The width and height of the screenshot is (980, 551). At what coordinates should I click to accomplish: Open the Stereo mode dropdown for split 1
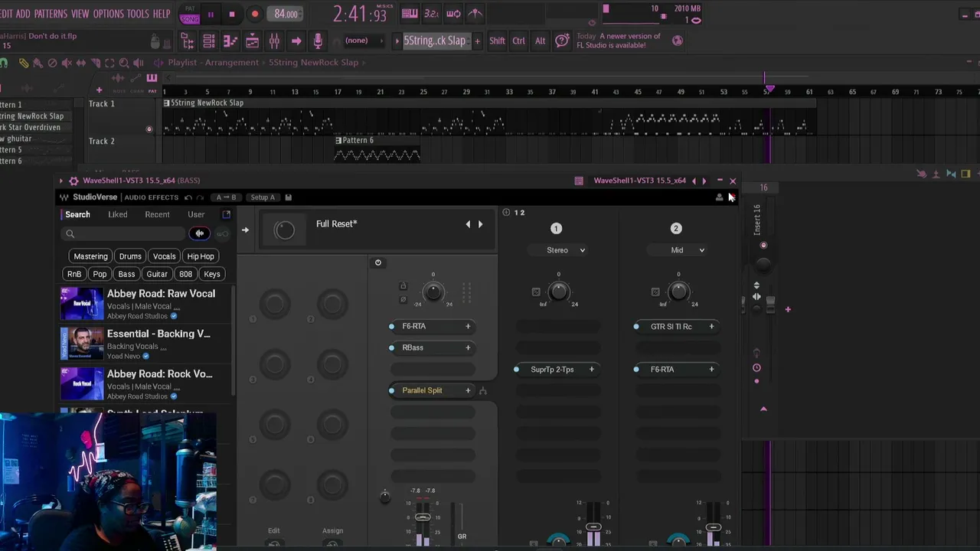(x=557, y=250)
